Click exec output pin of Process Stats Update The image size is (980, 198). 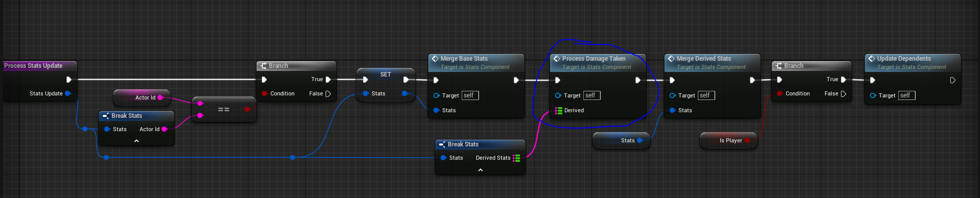point(69,80)
